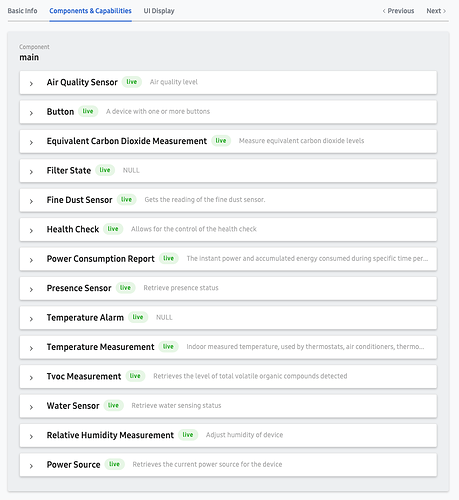Screen dimensions: 459x500
Task: Select the Components & Capabilities tab
Action: point(90,11)
